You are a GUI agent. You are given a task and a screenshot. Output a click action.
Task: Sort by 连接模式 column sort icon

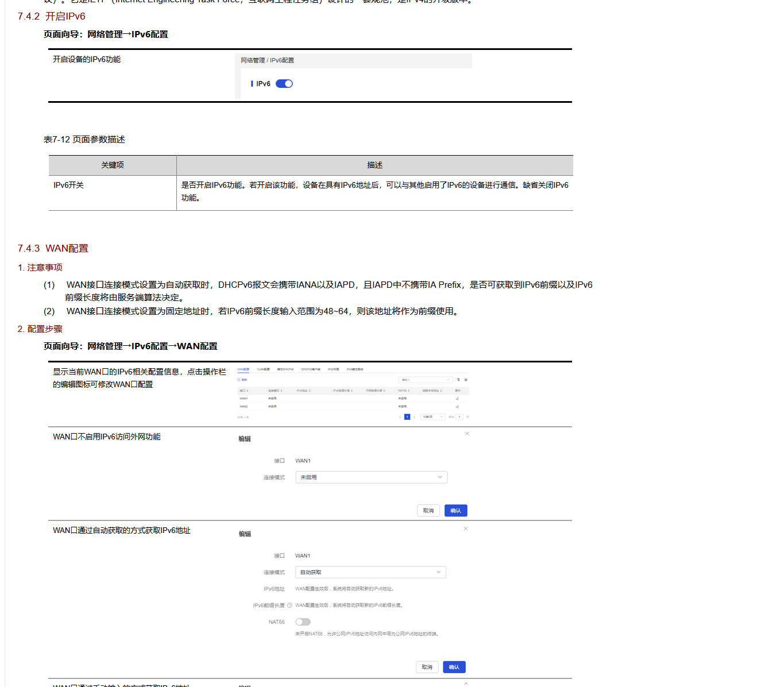(281, 391)
